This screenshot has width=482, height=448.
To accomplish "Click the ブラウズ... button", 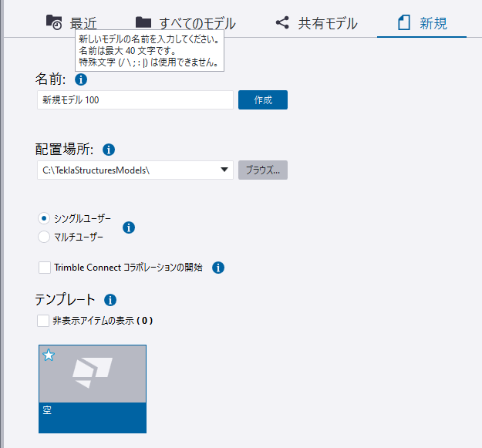I will tap(263, 170).
